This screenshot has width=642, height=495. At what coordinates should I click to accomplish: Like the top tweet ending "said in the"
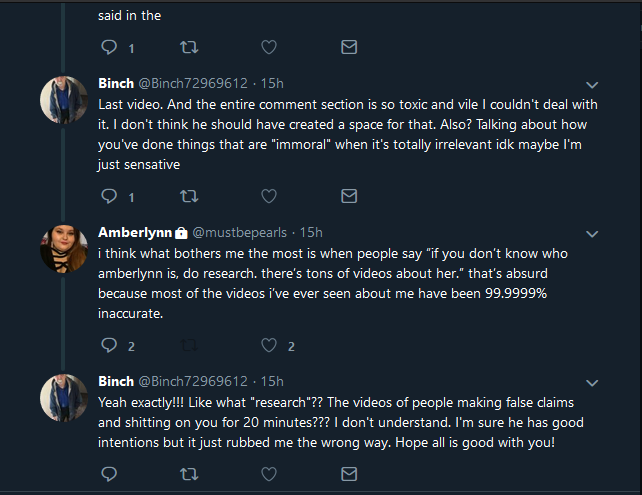click(269, 47)
